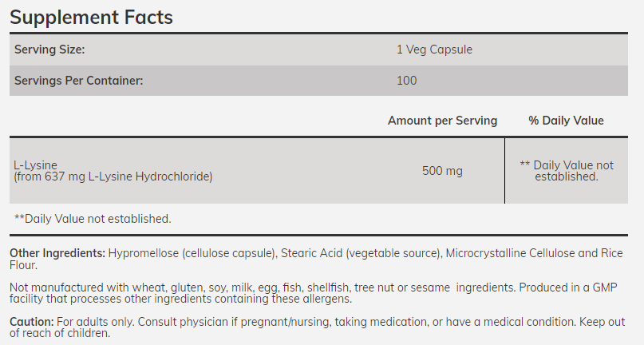The height and width of the screenshot is (345, 644).
Task: Select the bold Caution label
Action: [x=32, y=322]
